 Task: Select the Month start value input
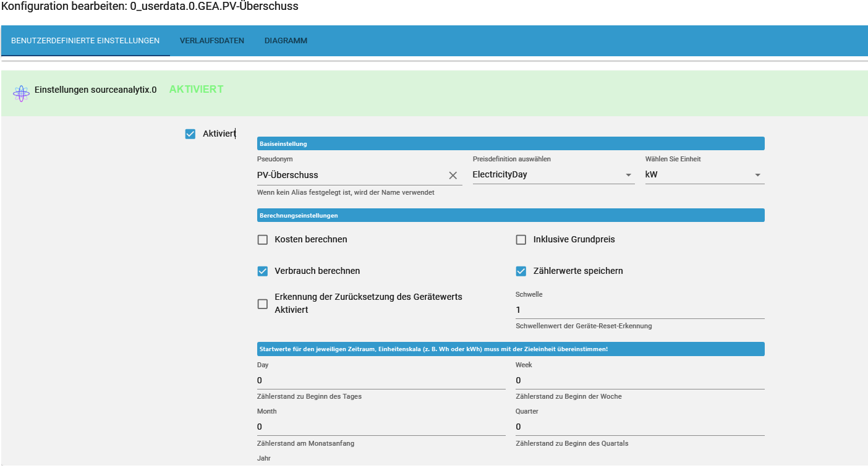click(x=381, y=427)
